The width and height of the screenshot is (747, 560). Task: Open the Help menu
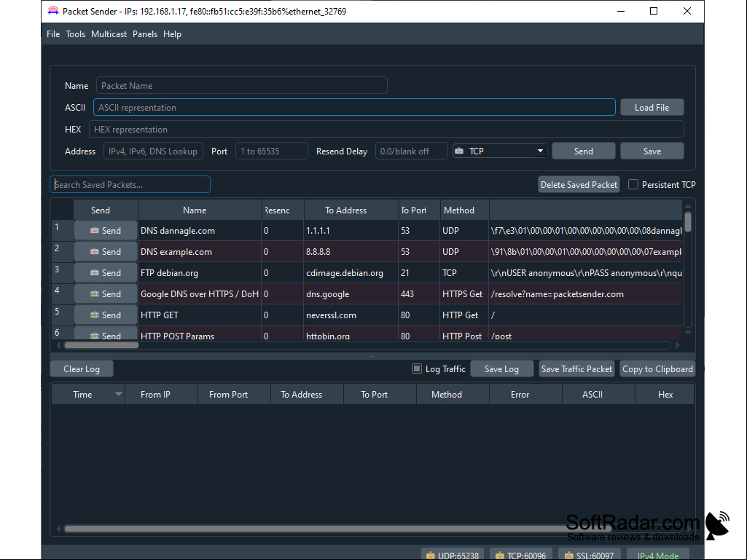coord(172,33)
